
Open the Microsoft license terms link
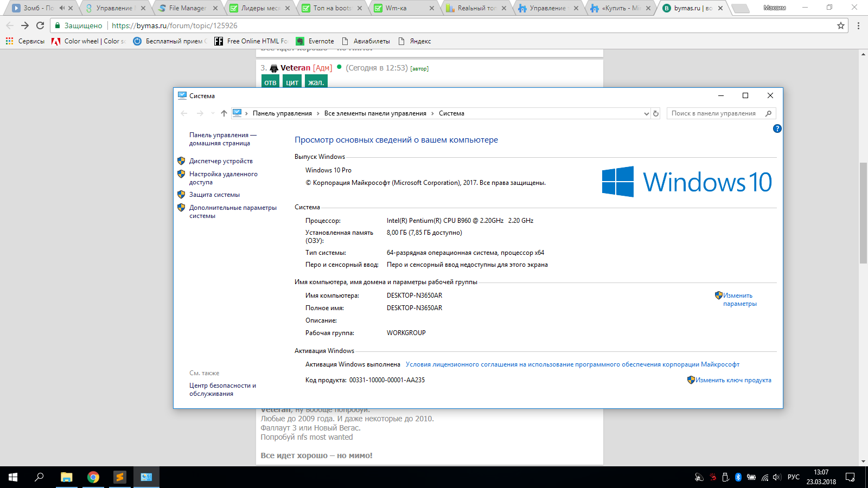coord(572,364)
